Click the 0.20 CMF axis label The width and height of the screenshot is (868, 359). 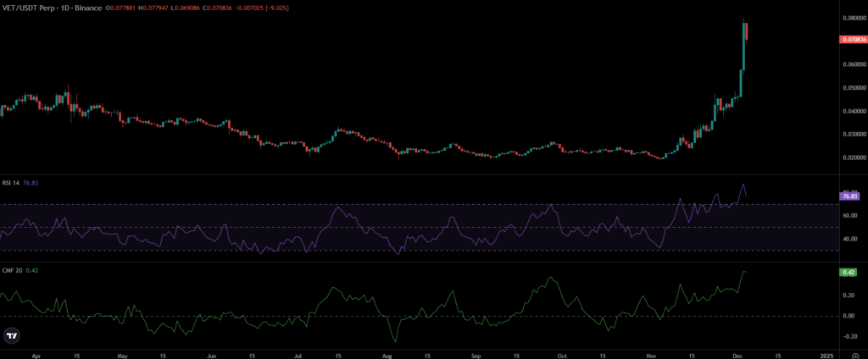click(848, 295)
